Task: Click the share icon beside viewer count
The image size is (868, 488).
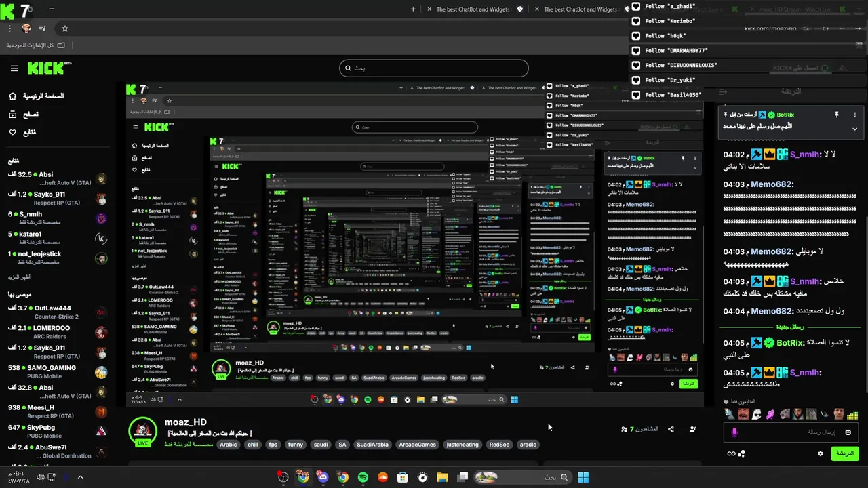Action: 671,429
